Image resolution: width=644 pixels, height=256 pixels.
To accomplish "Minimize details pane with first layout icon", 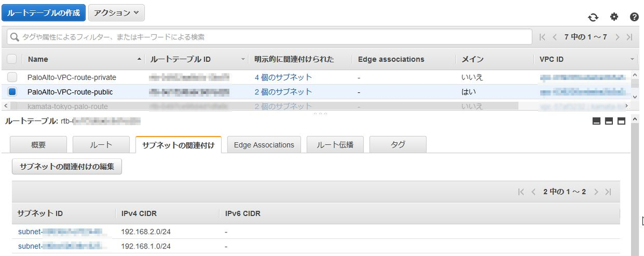I will click(x=596, y=121).
